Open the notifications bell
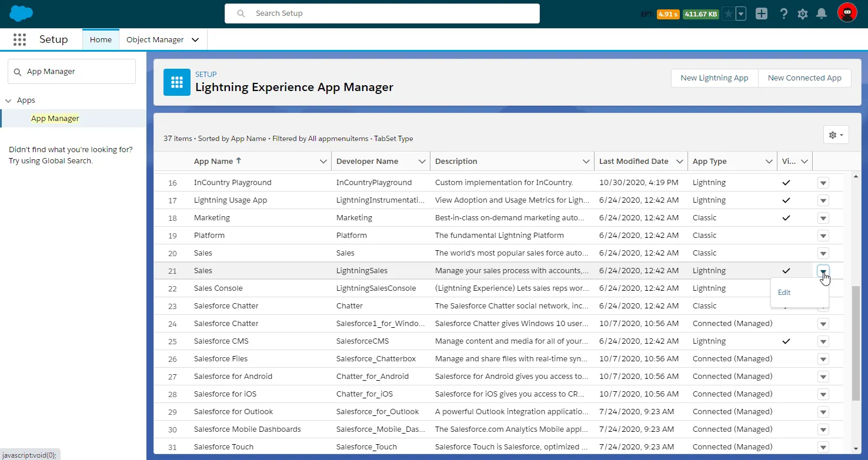The width and height of the screenshot is (868, 460). 822,14
